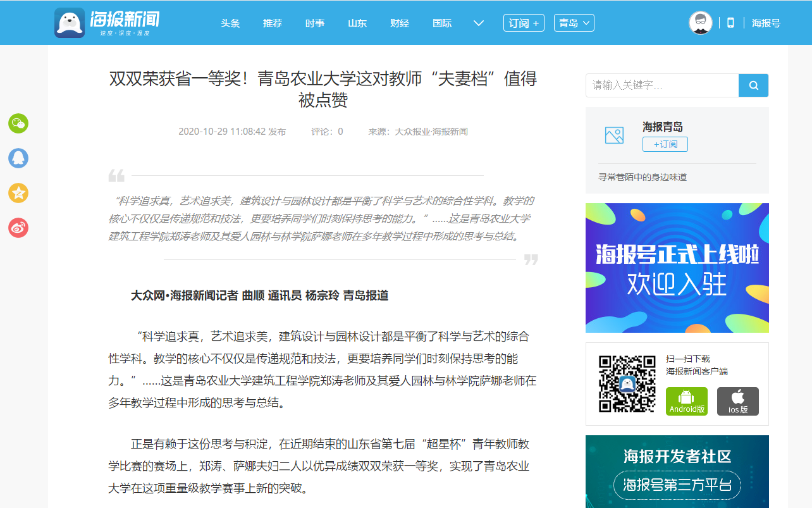Click the byline 大众网·海报新闻记者 曲顺
This screenshot has height=508, width=812.
[259, 295]
